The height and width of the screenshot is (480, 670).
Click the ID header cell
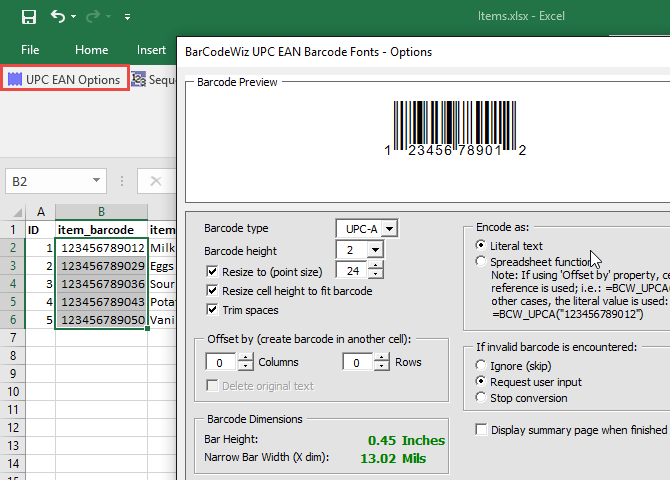tap(40, 230)
